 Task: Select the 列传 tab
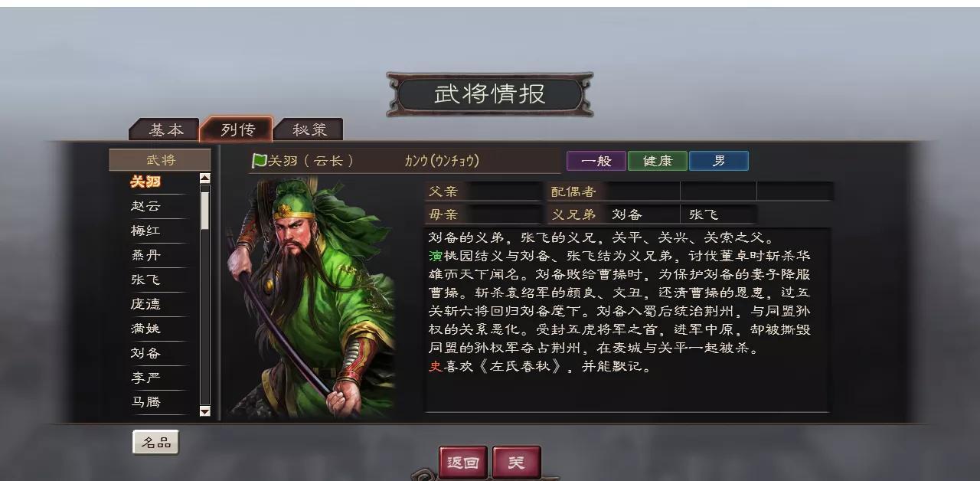pos(237,129)
